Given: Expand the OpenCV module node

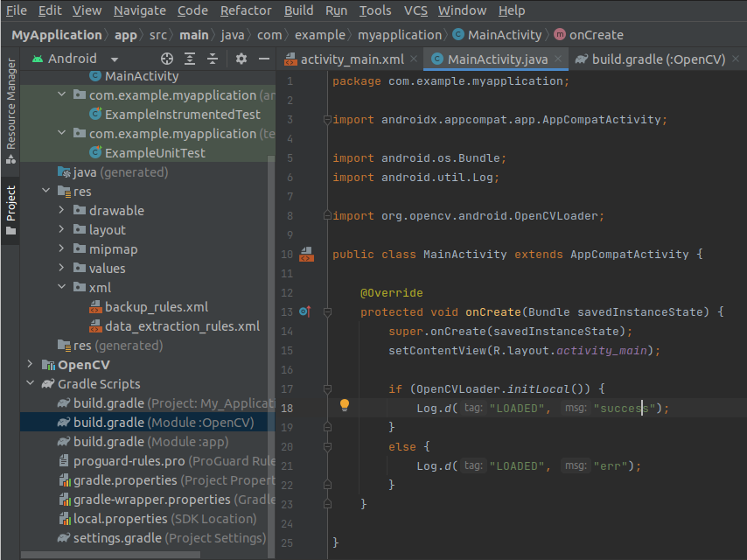Looking at the screenshot, I should pyautogui.click(x=30, y=365).
